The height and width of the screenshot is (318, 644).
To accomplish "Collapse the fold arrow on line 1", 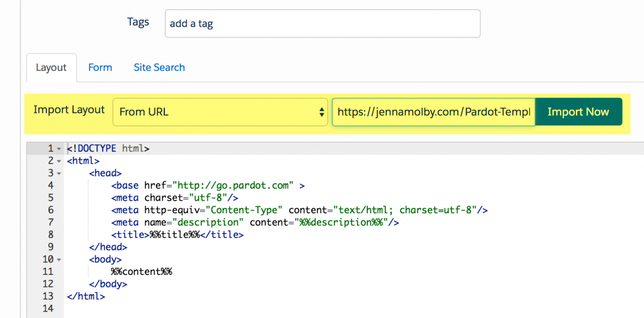I will point(59,148).
